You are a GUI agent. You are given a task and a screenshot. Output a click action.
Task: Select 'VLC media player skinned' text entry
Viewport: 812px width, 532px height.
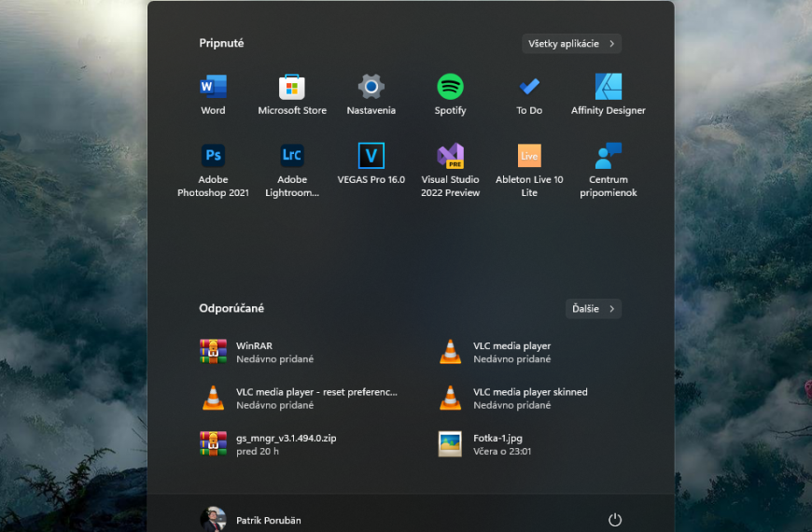530,392
